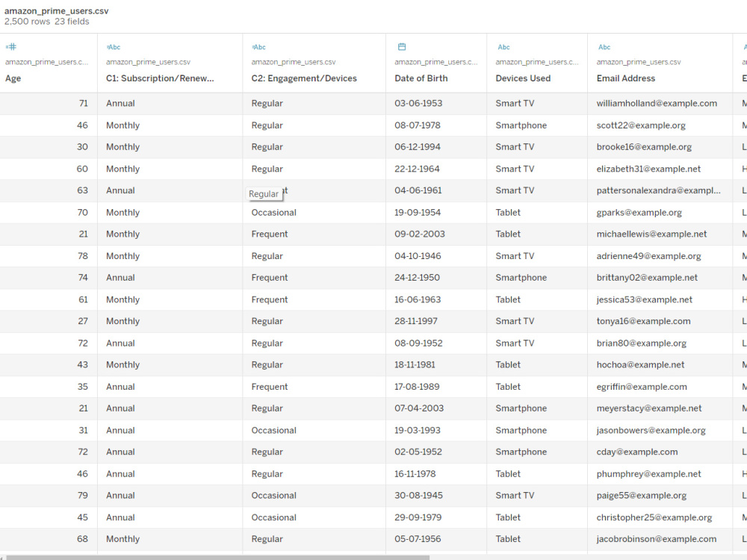Viewport: 747px width, 560px height.
Task: Select the C1: Subscription/Renew... column header
Action: [x=160, y=78]
